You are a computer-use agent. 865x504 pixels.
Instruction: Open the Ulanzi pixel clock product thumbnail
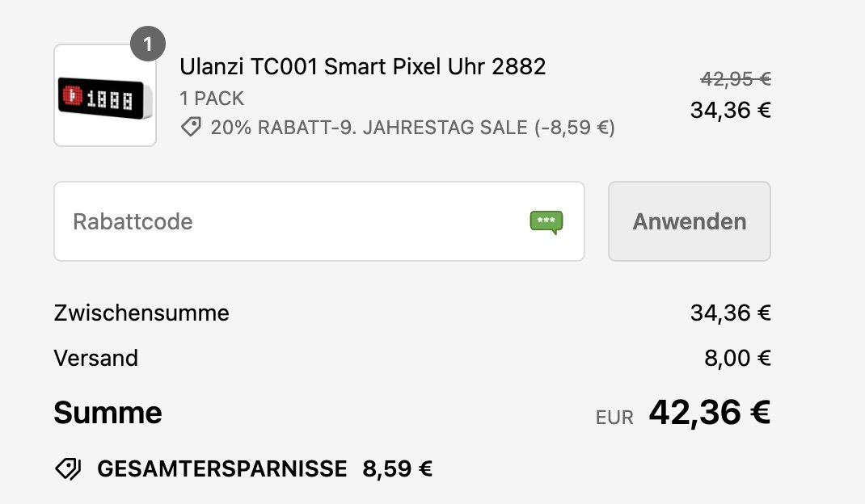pyautogui.click(x=105, y=96)
